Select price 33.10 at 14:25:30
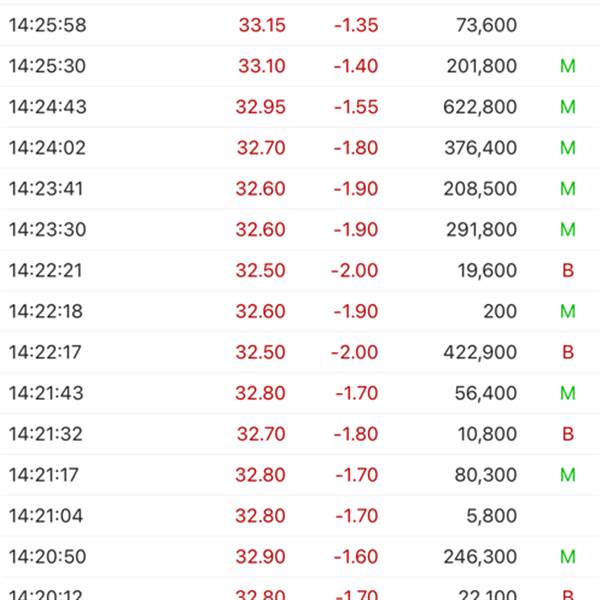Image resolution: width=600 pixels, height=600 pixels. click(262, 66)
